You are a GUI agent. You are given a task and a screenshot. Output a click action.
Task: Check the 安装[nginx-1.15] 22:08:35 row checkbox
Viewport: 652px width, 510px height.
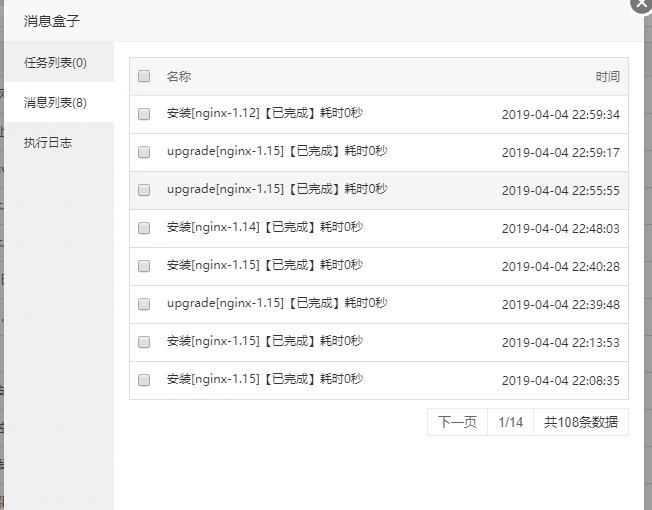click(x=144, y=380)
